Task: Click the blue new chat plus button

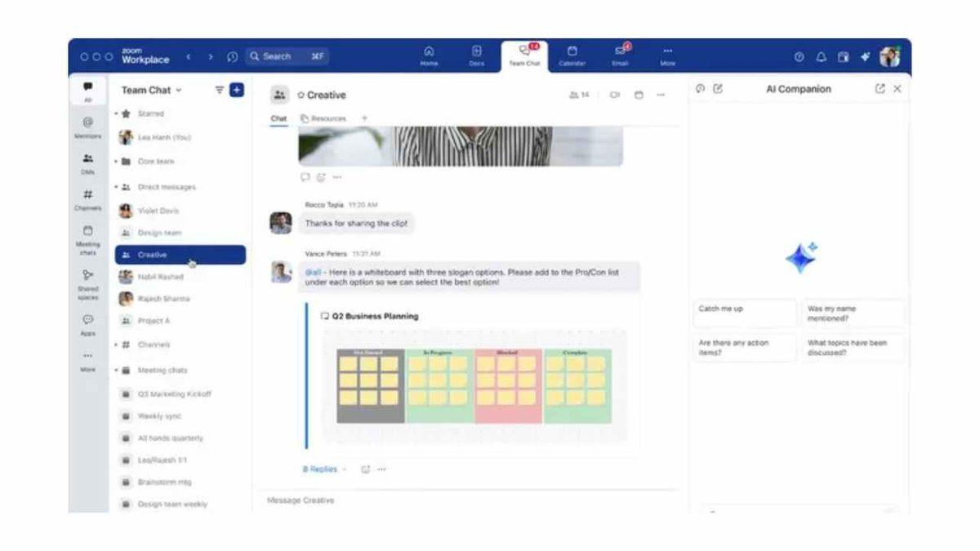Action: 236,91
